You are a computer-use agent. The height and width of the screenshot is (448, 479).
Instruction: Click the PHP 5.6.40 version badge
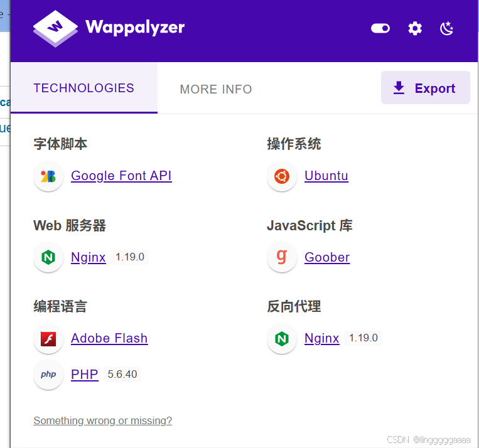coord(122,374)
